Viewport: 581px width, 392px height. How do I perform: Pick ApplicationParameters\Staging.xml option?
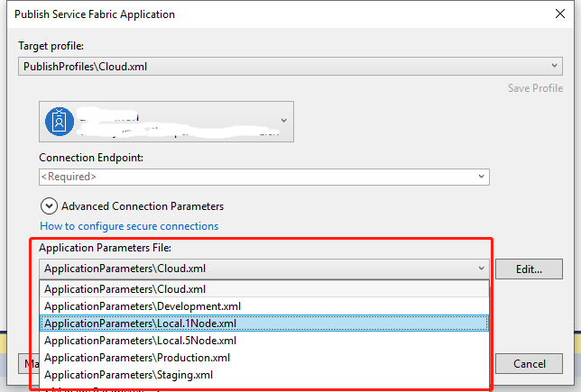(x=263, y=375)
